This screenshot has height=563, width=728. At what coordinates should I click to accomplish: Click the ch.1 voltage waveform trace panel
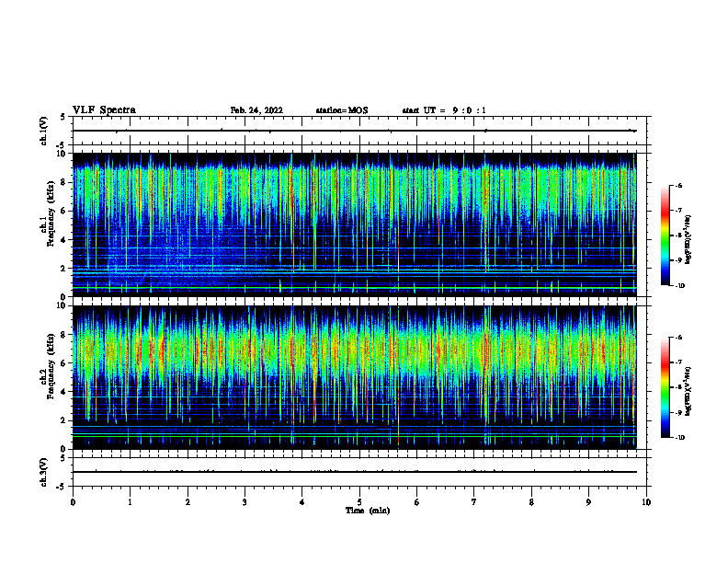tap(359, 131)
